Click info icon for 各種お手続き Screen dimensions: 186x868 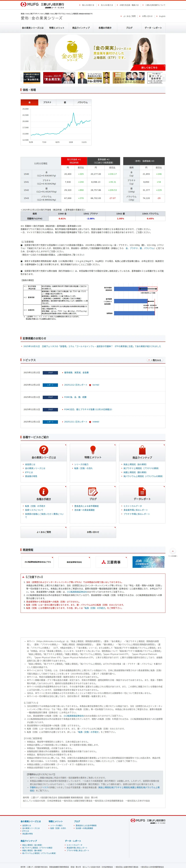tap(44, 492)
